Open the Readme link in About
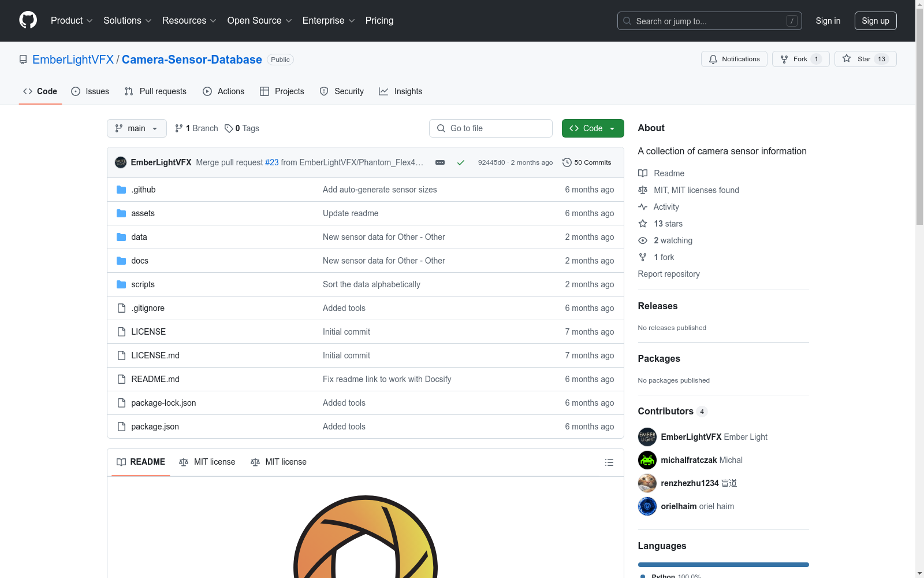The width and height of the screenshot is (924, 578). (661, 173)
